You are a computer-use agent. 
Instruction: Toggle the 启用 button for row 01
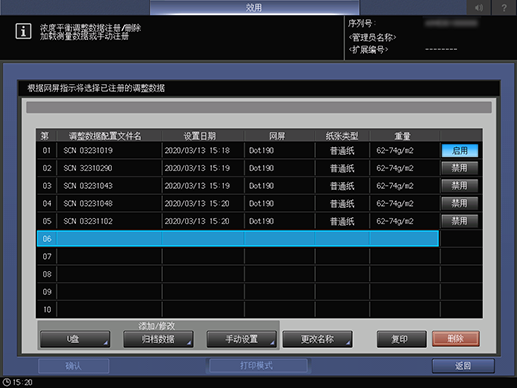460,151
